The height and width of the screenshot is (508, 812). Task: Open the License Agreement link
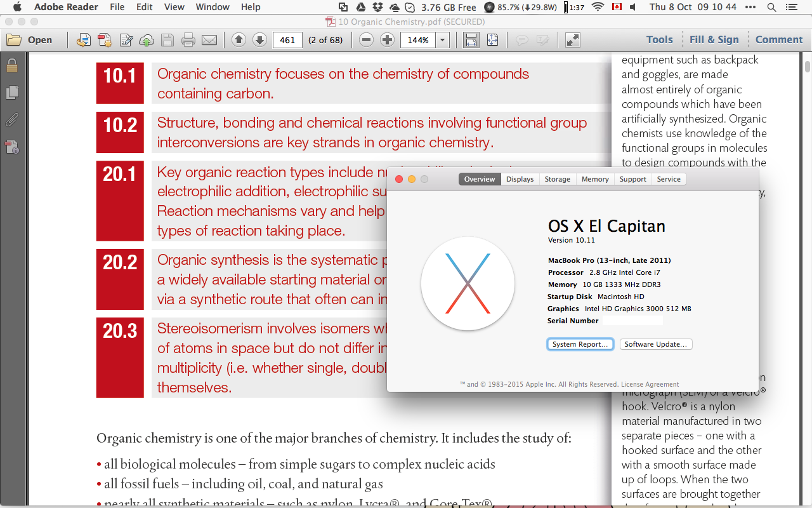pos(650,384)
